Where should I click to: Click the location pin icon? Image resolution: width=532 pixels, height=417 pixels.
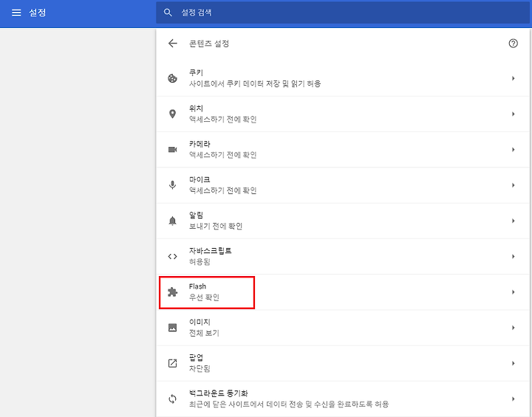click(x=172, y=114)
